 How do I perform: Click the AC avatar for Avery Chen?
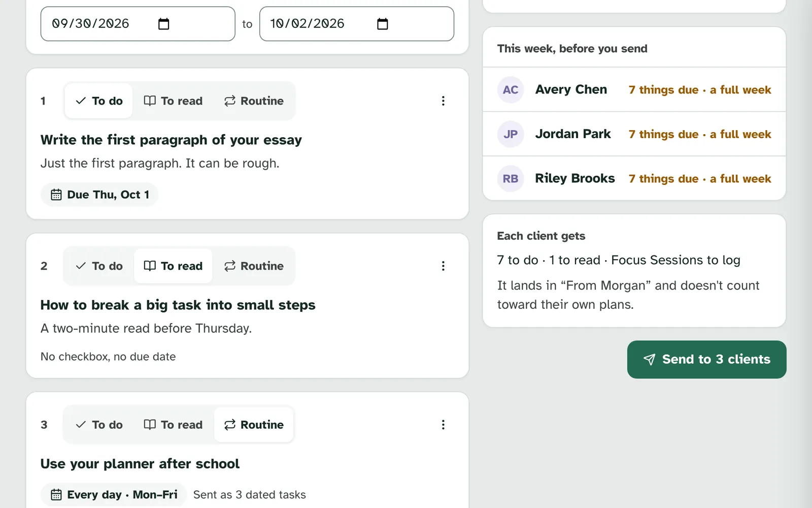pos(511,90)
